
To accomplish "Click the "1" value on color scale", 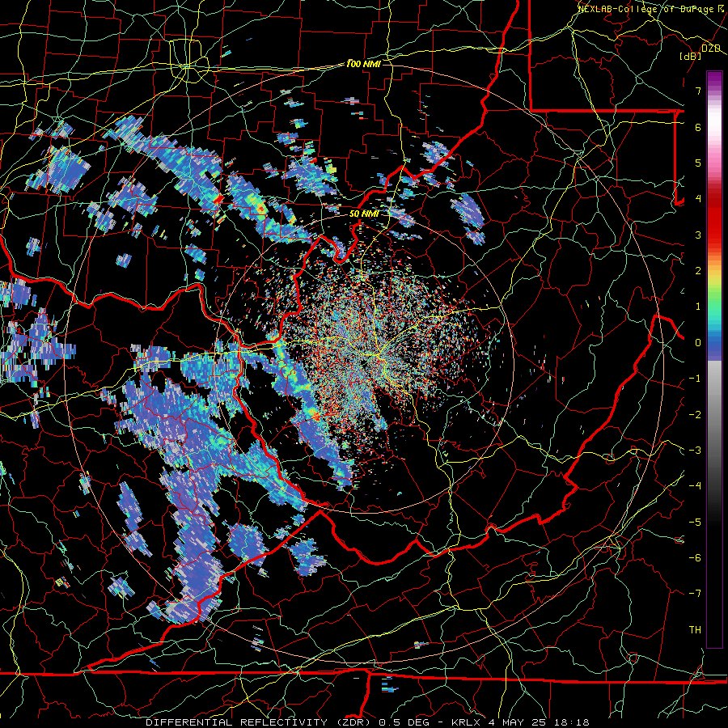I will [x=698, y=306].
